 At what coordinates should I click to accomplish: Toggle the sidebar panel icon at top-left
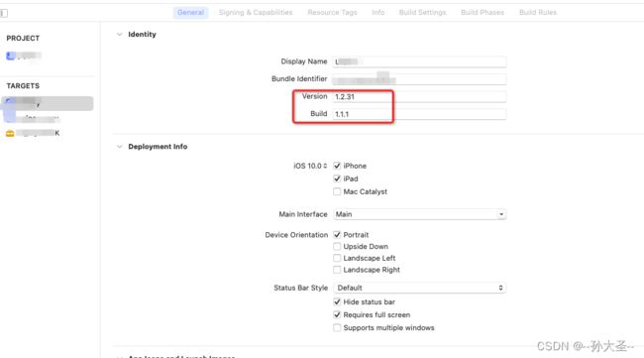pyautogui.click(x=4, y=13)
